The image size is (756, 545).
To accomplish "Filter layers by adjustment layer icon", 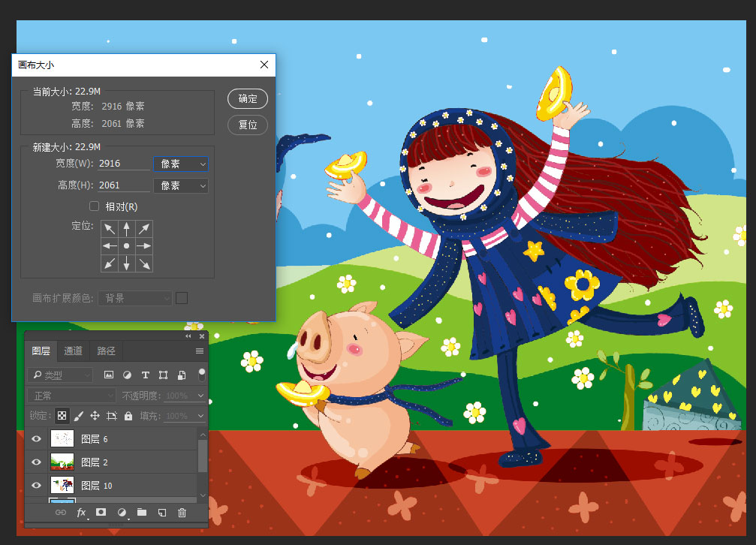I will tap(128, 375).
